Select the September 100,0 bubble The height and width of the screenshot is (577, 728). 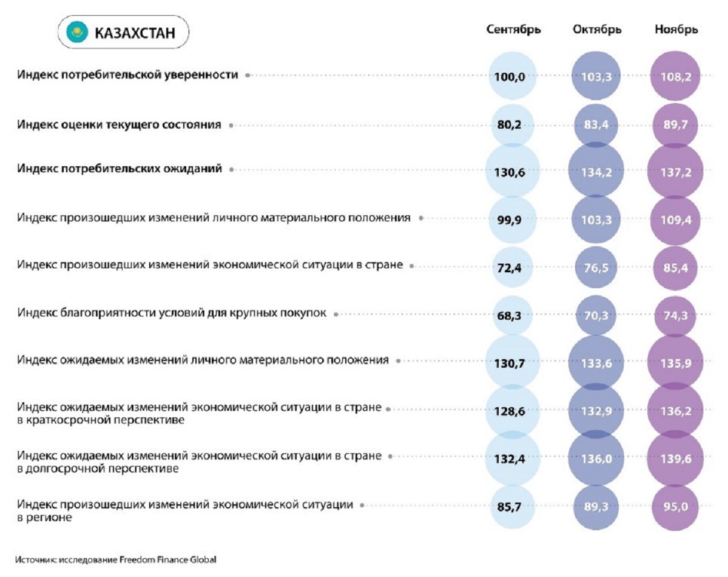513,76
